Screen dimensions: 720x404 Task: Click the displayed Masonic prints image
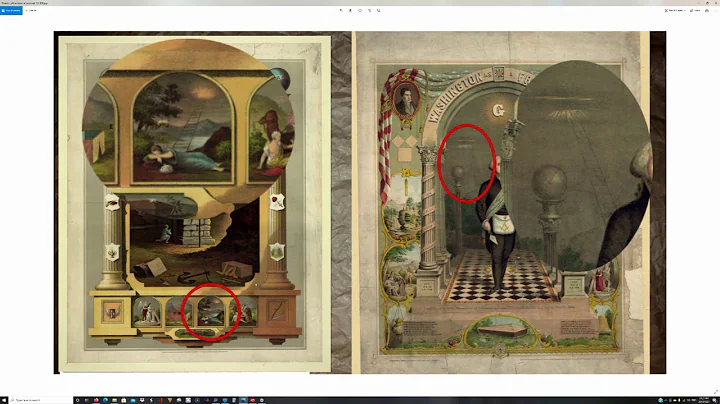(360, 202)
